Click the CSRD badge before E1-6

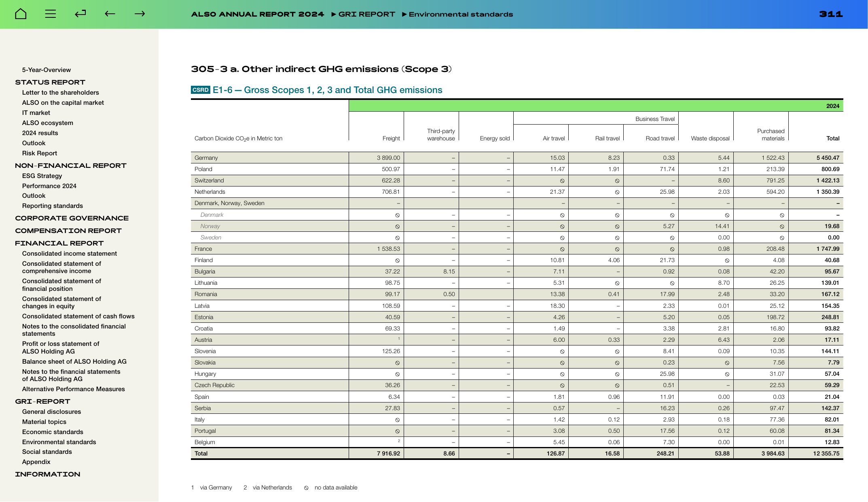[201, 90]
